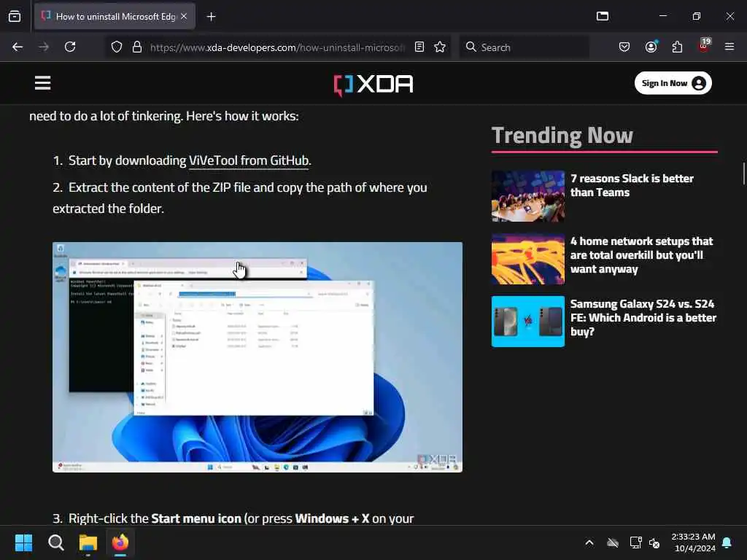The height and width of the screenshot is (560, 747).
Task: Open Firefox application menu
Action: pos(729,47)
